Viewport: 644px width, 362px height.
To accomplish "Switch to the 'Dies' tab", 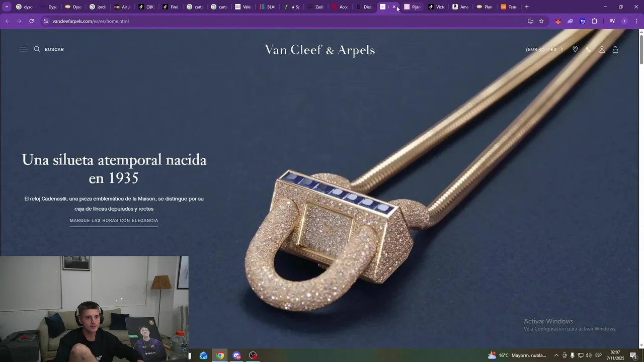I will click(x=364, y=7).
